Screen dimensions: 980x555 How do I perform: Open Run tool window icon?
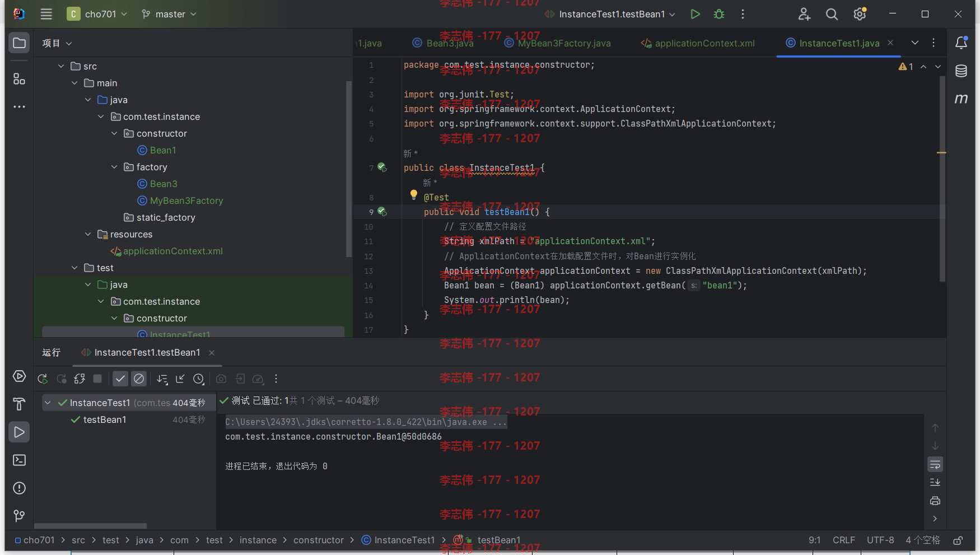pos(19,432)
